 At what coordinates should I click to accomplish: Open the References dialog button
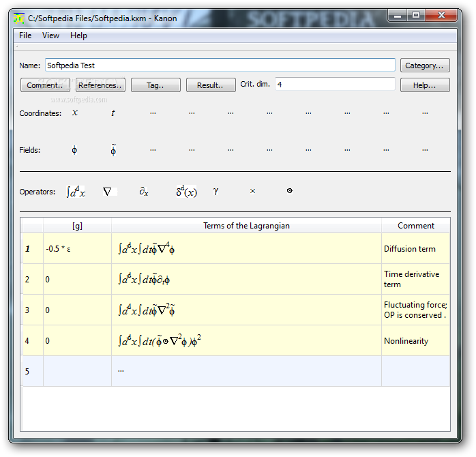point(100,85)
